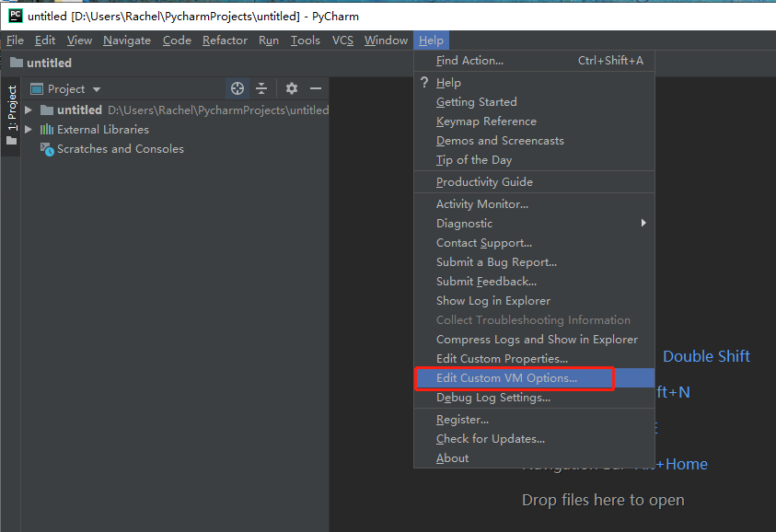Choose Register... menu entry
776x532 pixels.
pos(535,419)
